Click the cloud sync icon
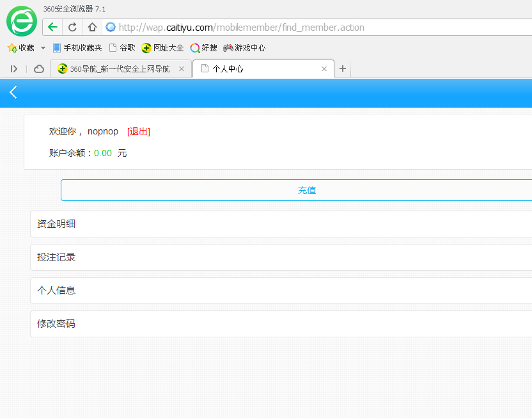Image resolution: width=532 pixels, height=418 pixels. tap(39, 69)
